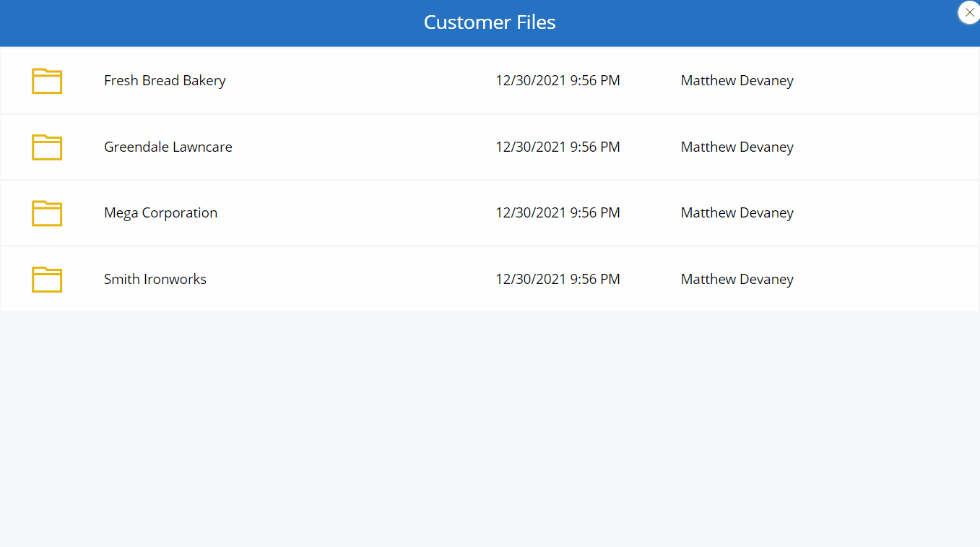Click the X icon inside the round button
The image size is (980, 547).
[x=969, y=12]
